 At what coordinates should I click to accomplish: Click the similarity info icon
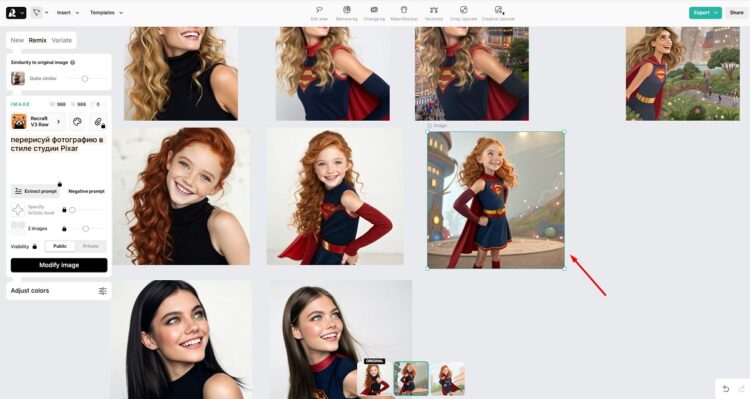click(x=73, y=62)
